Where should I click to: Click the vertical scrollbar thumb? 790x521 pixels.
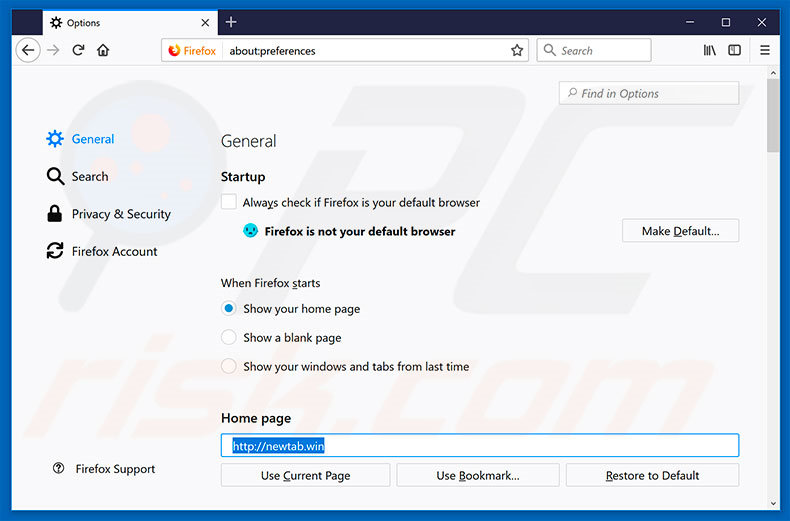pos(773,115)
